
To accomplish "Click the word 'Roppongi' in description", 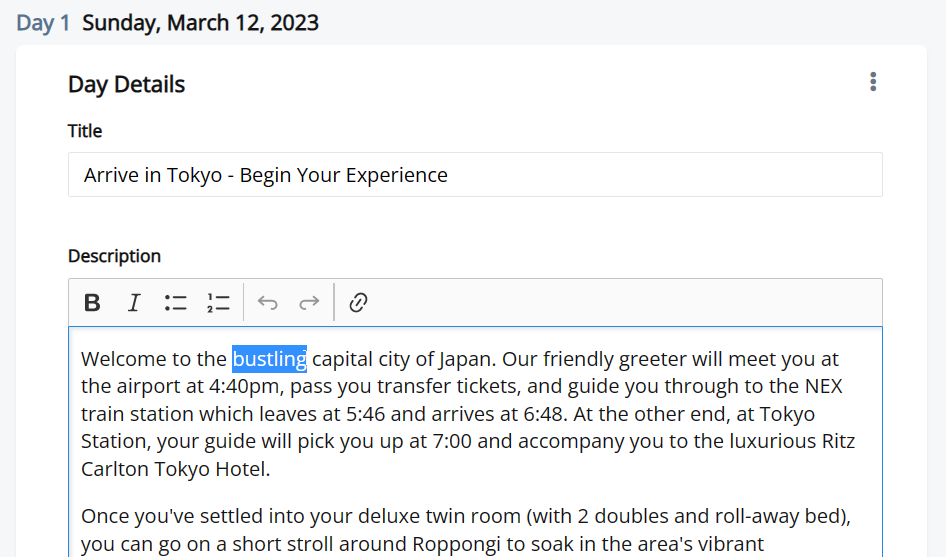I will [x=457, y=544].
